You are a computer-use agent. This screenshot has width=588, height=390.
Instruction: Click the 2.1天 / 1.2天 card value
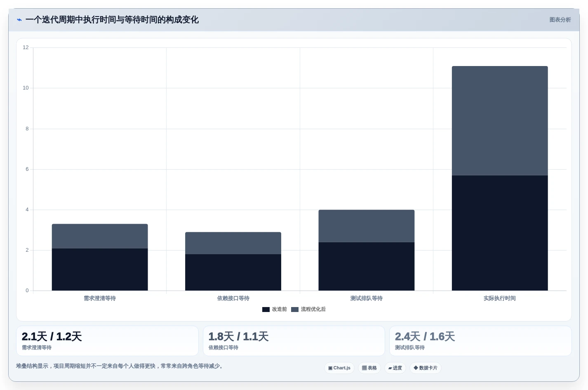pyautogui.click(x=52, y=336)
